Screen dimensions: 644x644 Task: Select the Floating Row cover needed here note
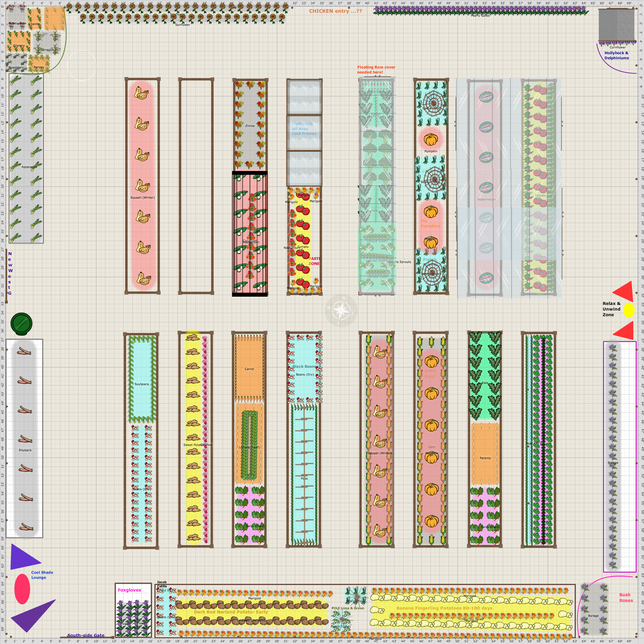(376, 70)
